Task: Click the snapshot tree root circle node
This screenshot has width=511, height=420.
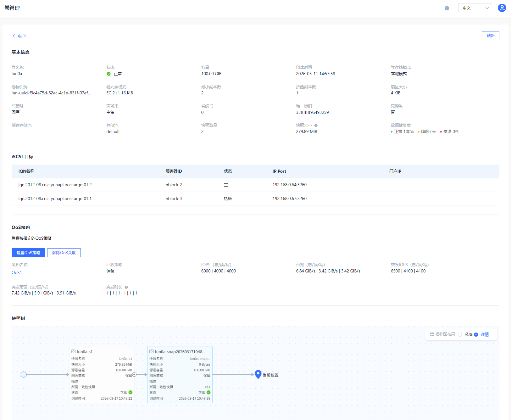Action: [x=24, y=374]
